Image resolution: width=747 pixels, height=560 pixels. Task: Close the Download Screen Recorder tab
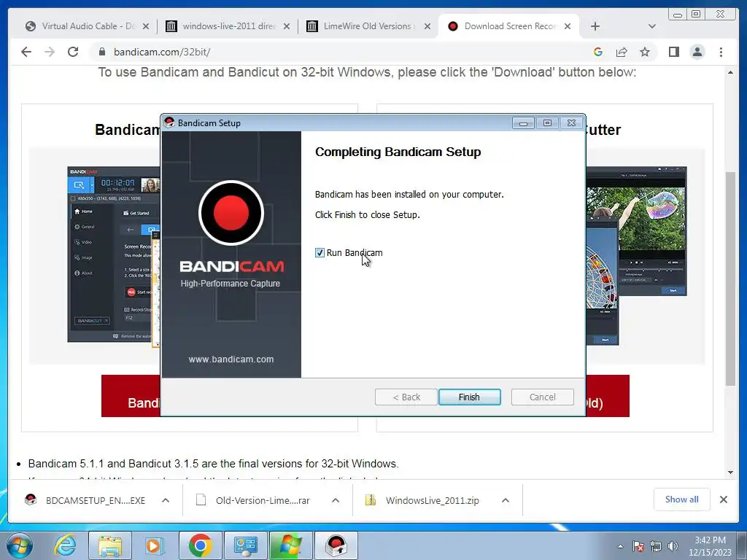tap(568, 26)
